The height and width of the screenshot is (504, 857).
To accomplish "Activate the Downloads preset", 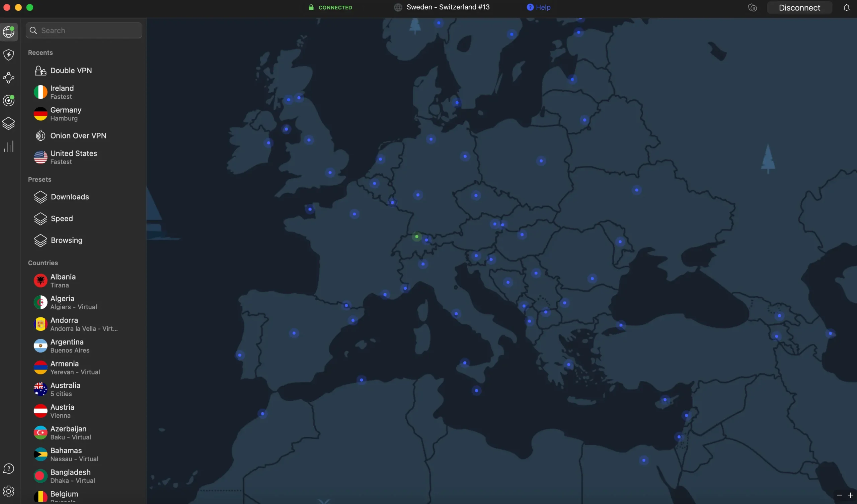I will [x=84, y=197].
